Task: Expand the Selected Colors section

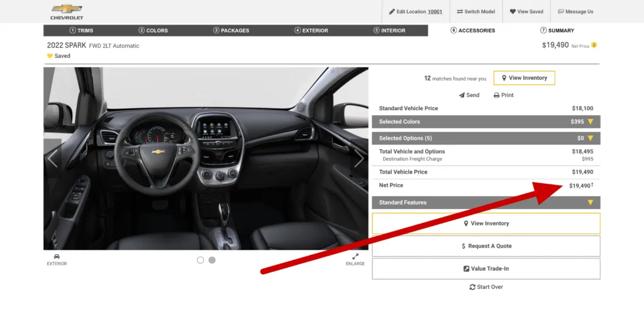Action: coord(590,121)
